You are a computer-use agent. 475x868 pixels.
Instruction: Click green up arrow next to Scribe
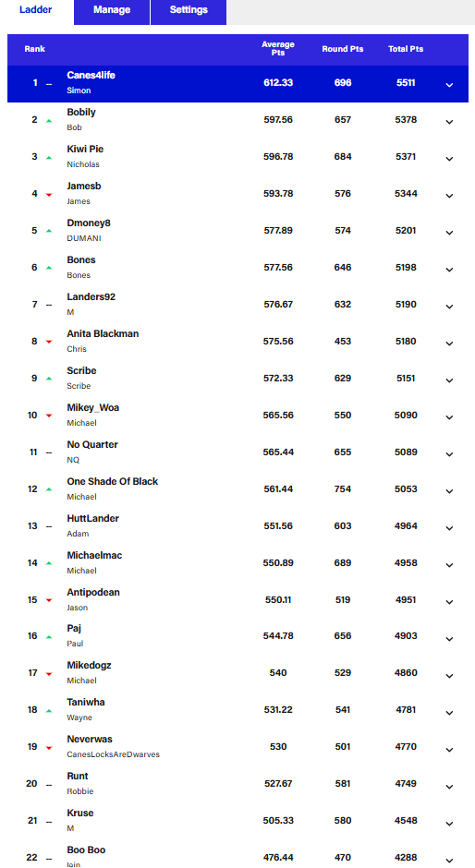[49, 379]
